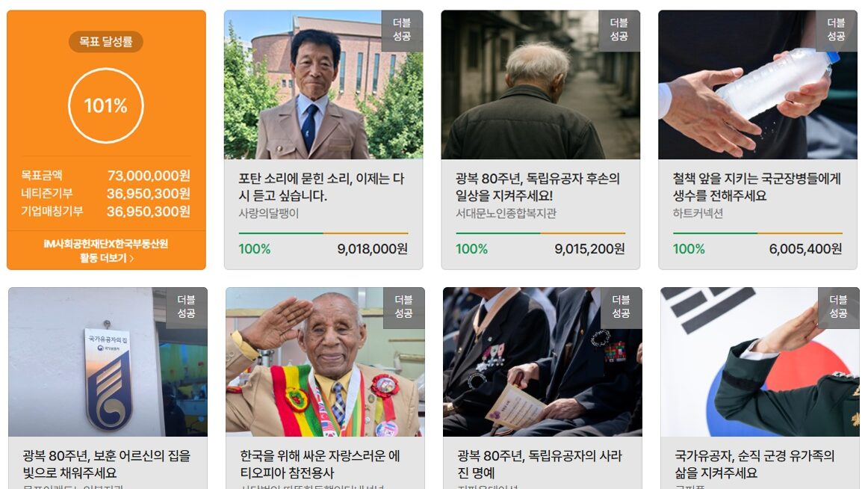Click the 101% goal achievement circle
This screenshot has height=489, width=868.
[106, 105]
